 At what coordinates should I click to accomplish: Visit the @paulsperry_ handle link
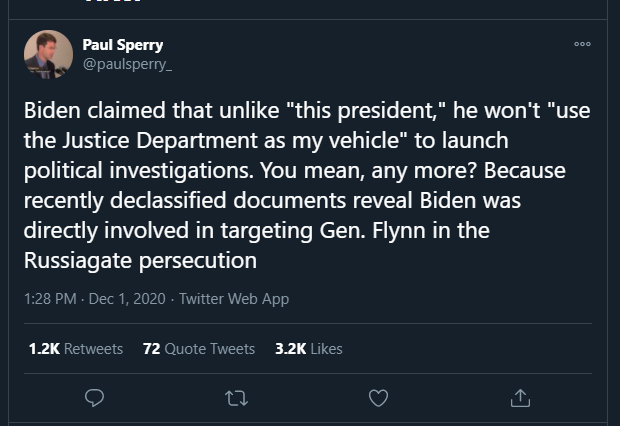click(127, 64)
